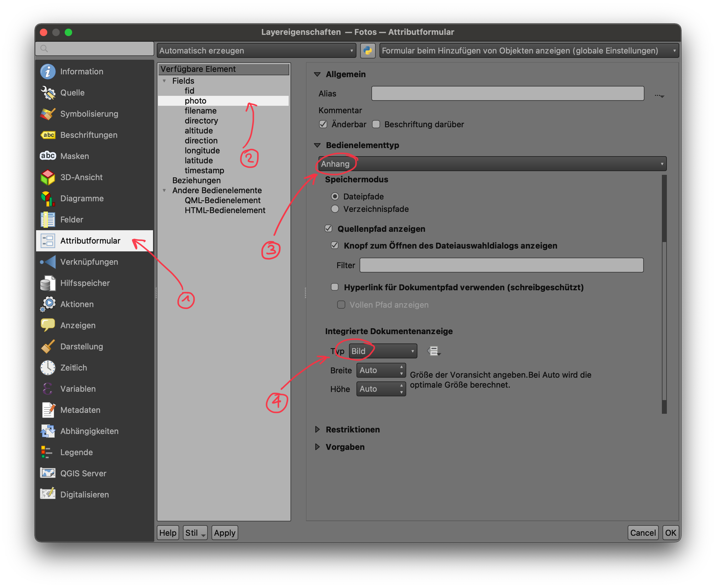Open the Automatisch erzeugen dropdown
Image resolution: width=716 pixels, height=588 pixels.
click(256, 50)
